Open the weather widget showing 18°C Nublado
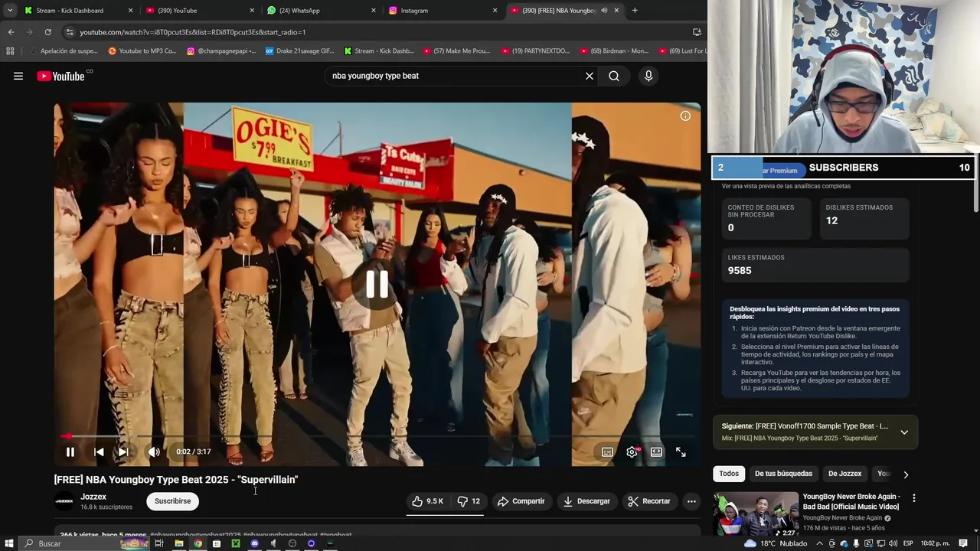The width and height of the screenshot is (980, 551). 775,543
